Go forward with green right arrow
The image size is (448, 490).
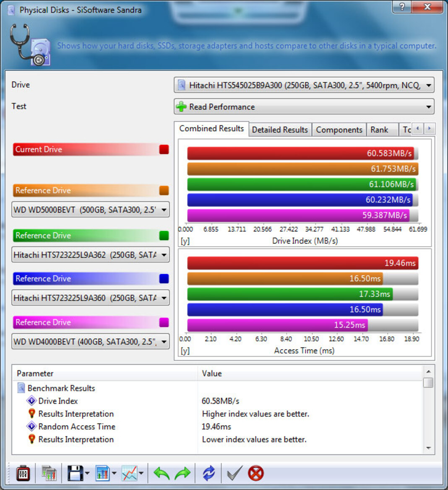tap(182, 473)
